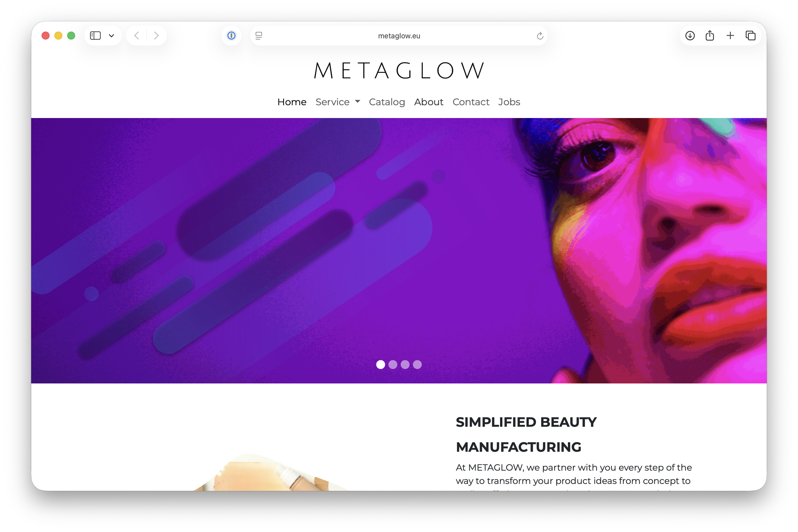The height and width of the screenshot is (532, 798).
Task: Open the tab group dropdown chevron
Action: click(111, 36)
